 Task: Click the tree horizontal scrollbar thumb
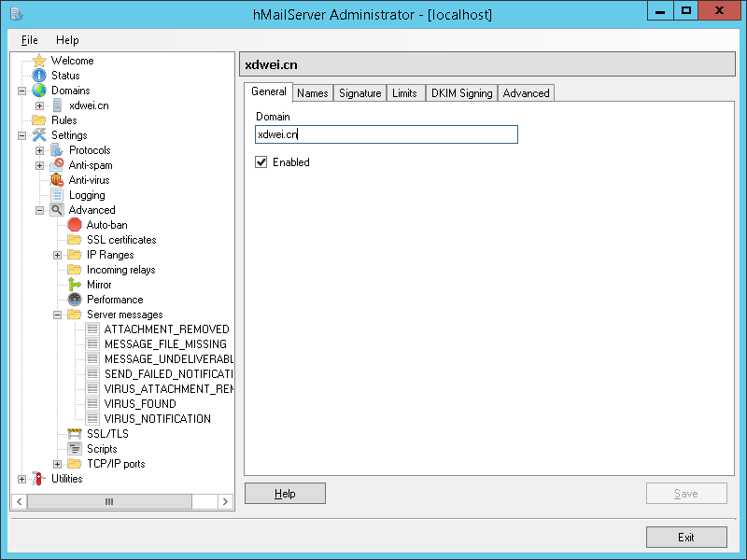click(x=109, y=501)
